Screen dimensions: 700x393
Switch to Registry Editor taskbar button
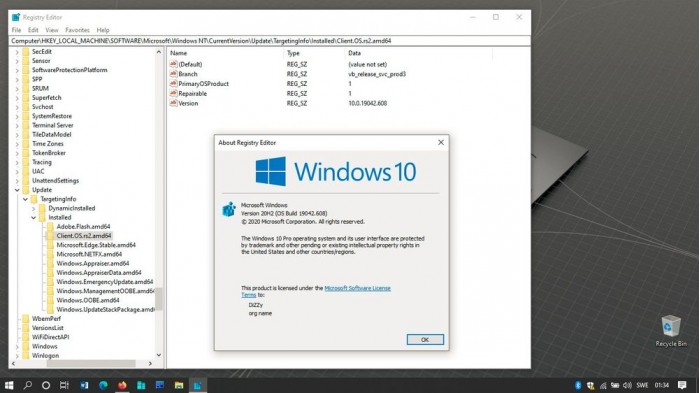(197, 385)
